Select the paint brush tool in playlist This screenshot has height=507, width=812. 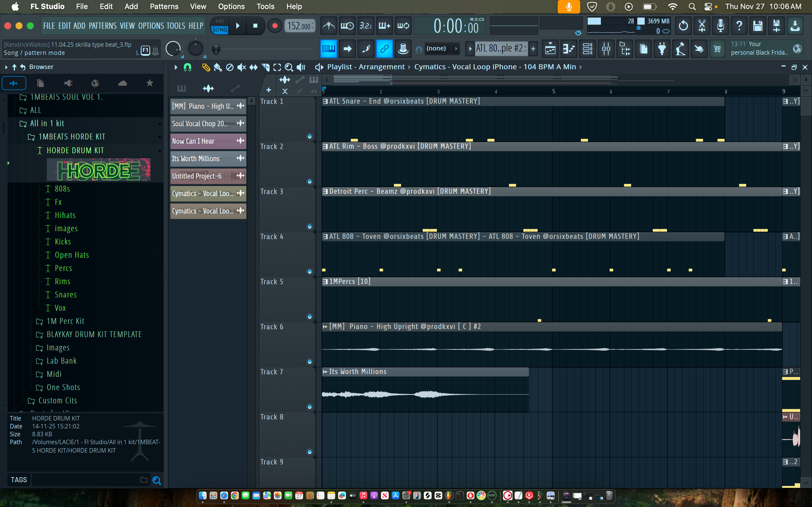click(x=217, y=67)
